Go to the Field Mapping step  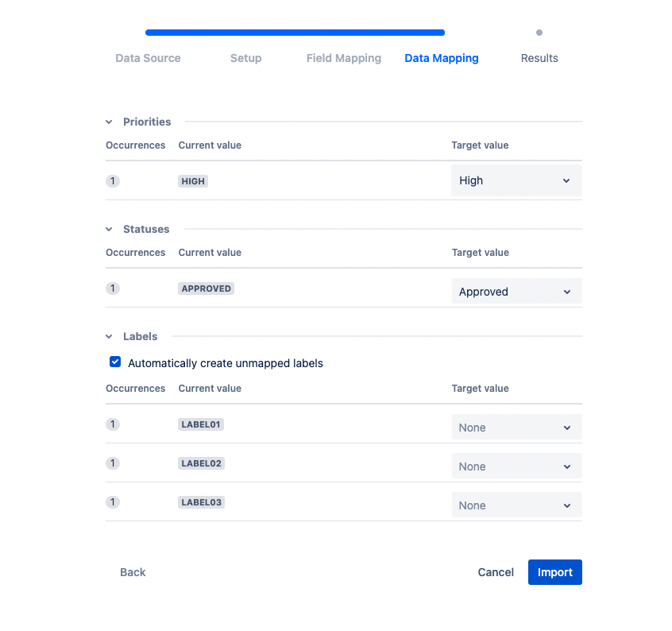coord(344,58)
